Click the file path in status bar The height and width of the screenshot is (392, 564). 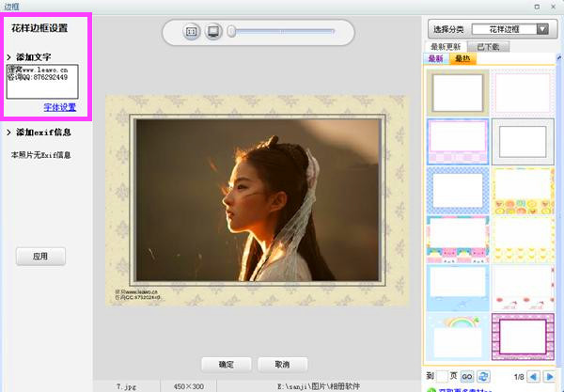coord(319,386)
